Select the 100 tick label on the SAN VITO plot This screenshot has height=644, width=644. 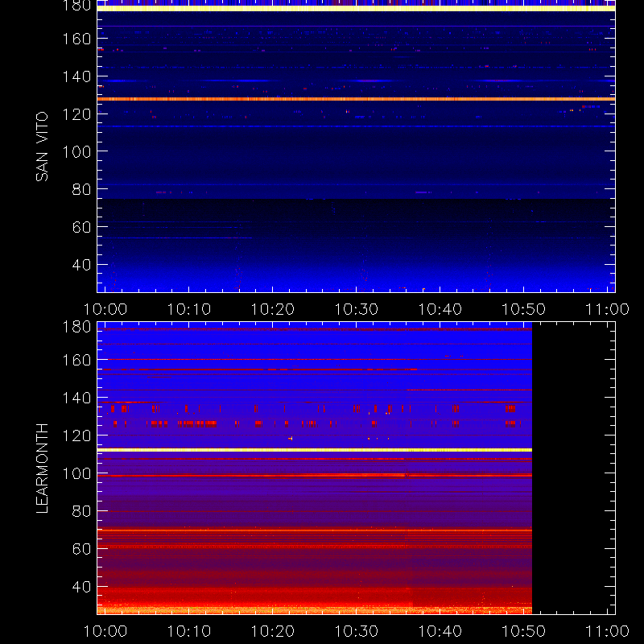[76, 152]
